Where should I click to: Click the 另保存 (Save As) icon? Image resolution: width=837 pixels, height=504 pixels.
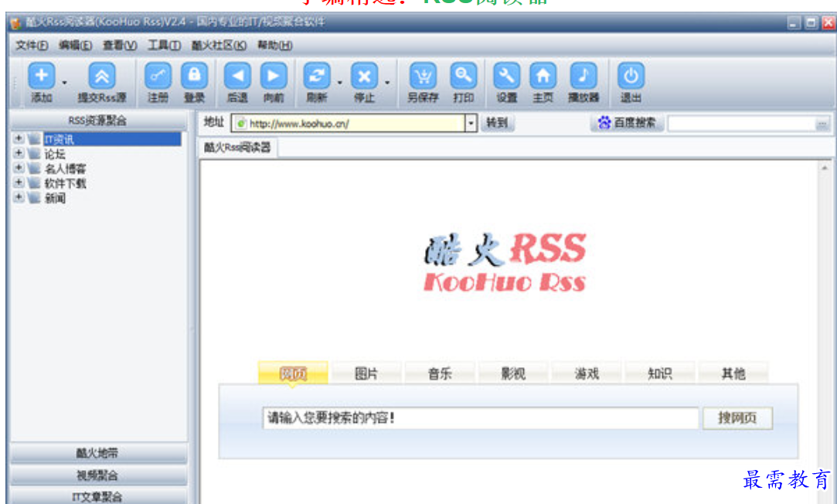423,76
